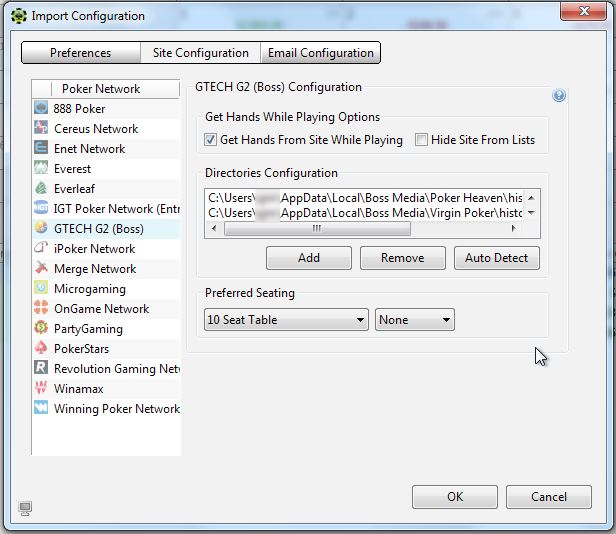
Task: Select IGT Poker Network entry
Action: (x=106, y=209)
